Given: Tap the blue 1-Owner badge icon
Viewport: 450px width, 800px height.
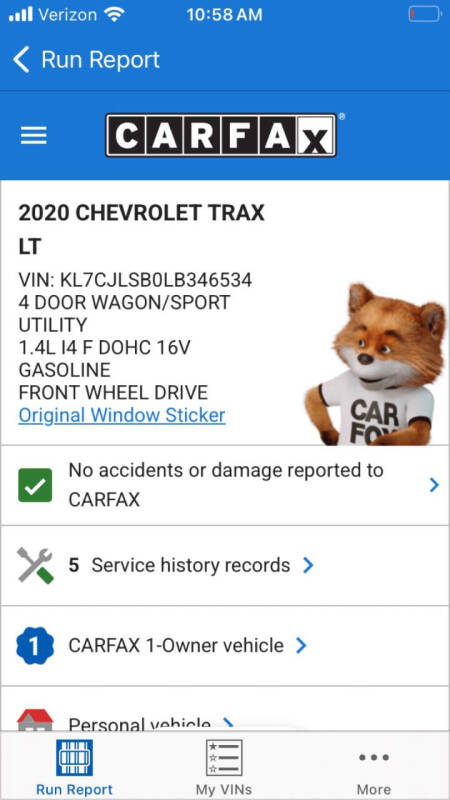Looking at the screenshot, I should [35, 645].
